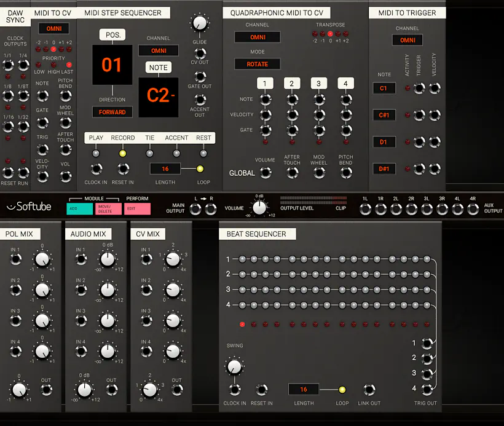This screenshot has height=426, width=504.
Task: Click the PERFORM EDIT button
Action: click(x=137, y=208)
